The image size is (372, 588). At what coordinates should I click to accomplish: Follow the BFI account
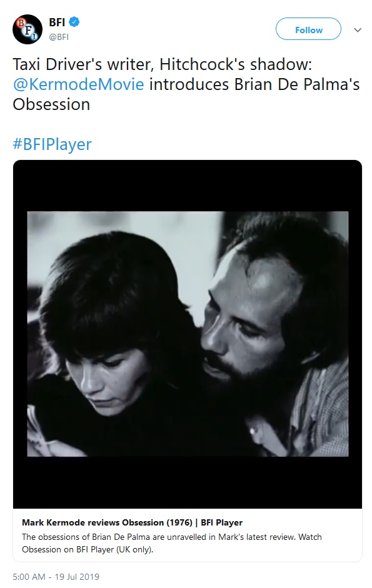pyautogui.click(x=309, y=29)
